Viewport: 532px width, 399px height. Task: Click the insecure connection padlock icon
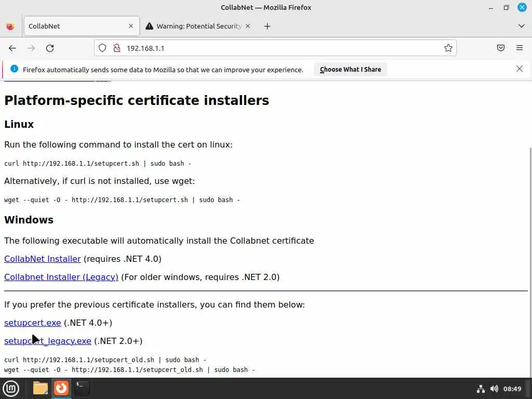pyautogui.click(x=117, y=48)
